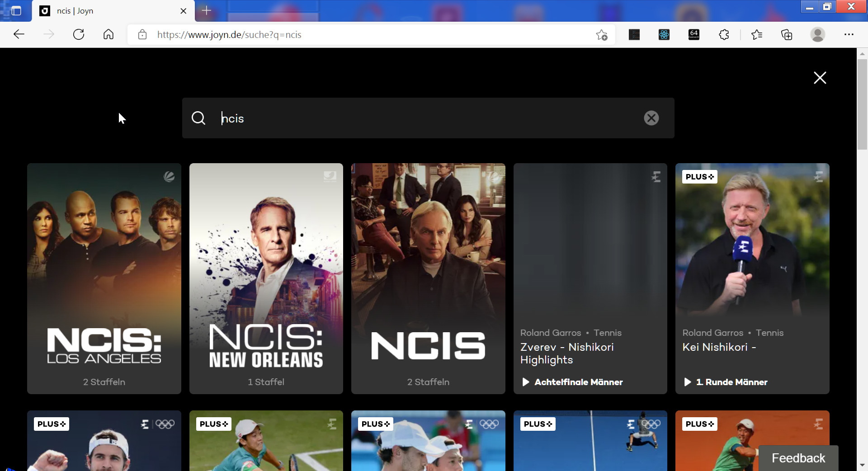Minimize the browser window

coord(810,6)
